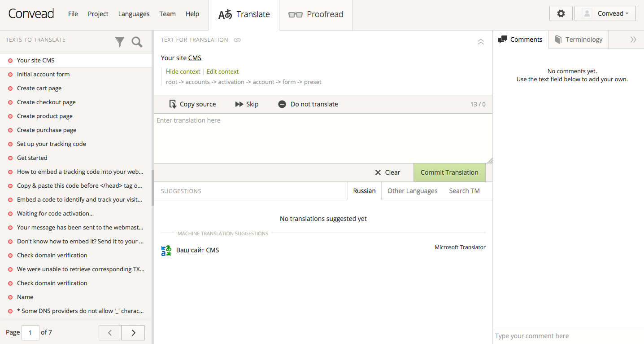Viewport: 644px width, 344px height.
Task: Open the Help menu
Action: click(192, 14)
